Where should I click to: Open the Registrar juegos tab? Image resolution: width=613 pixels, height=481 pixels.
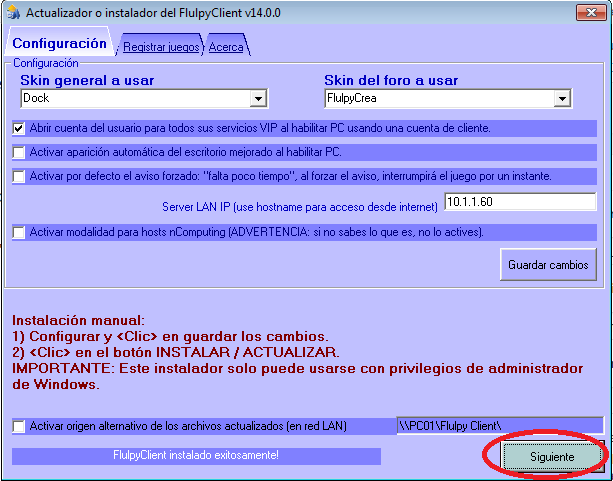161,47
